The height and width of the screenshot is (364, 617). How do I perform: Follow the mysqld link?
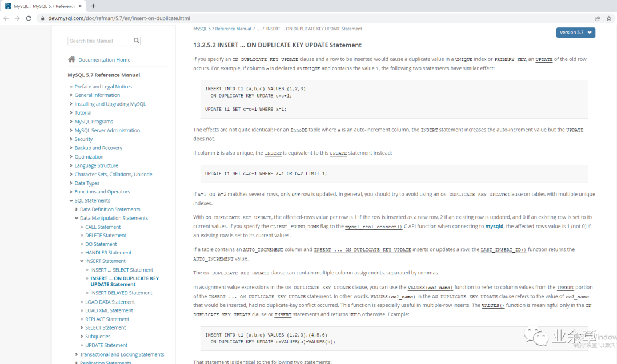tap(494, 226)
